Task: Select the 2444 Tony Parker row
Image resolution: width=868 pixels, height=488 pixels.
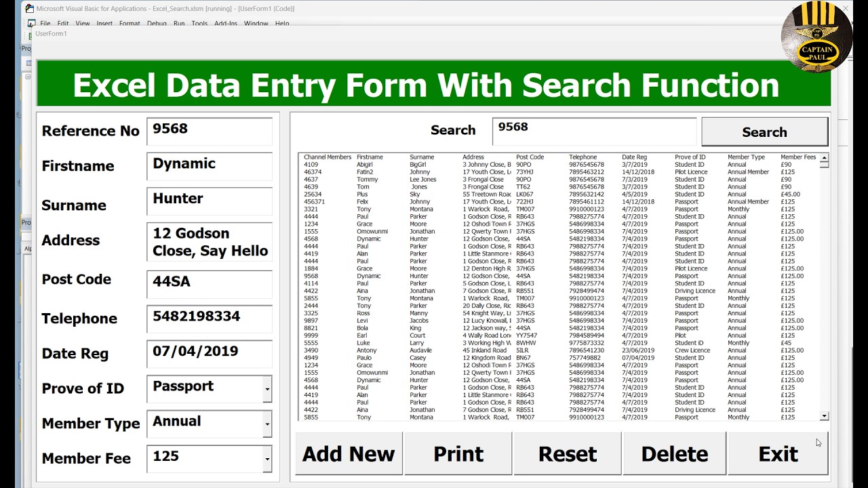Action: (x=559, y=306)
